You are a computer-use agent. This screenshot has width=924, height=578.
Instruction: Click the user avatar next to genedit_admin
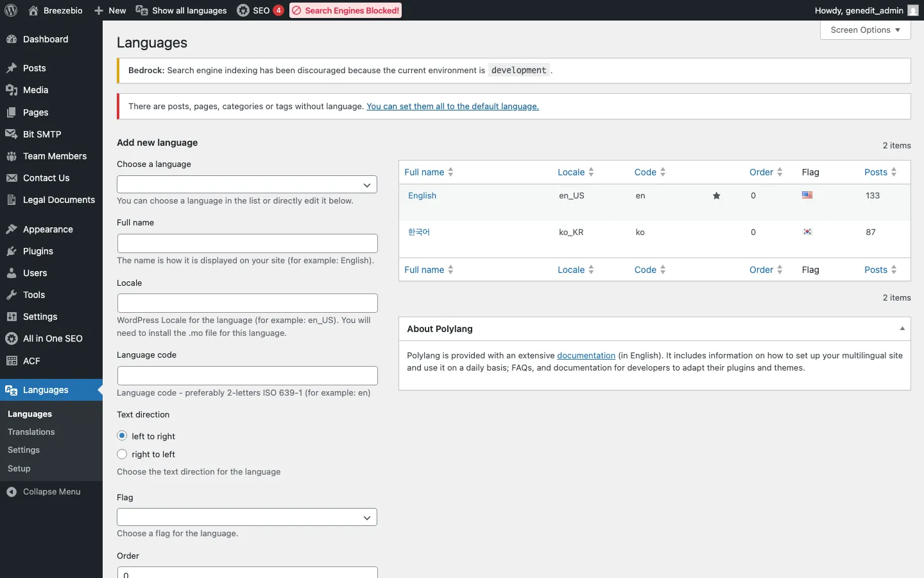click(x=913, y=10)
